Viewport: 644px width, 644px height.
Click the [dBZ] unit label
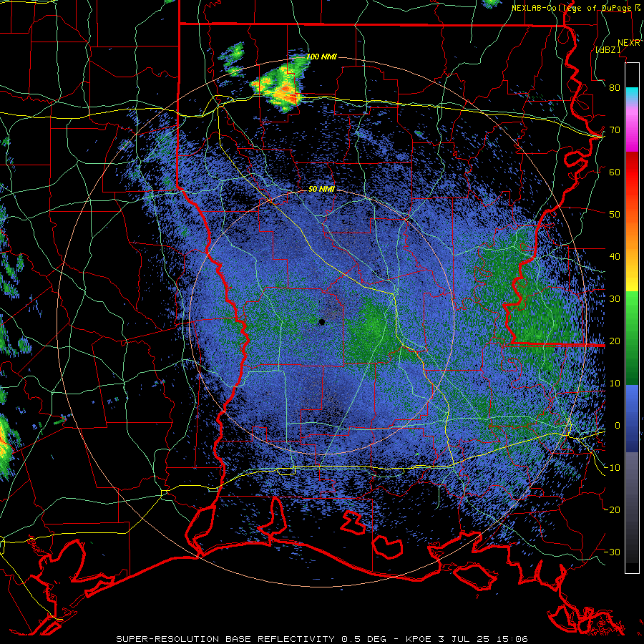pyautogui.click(x=608, y=49)
